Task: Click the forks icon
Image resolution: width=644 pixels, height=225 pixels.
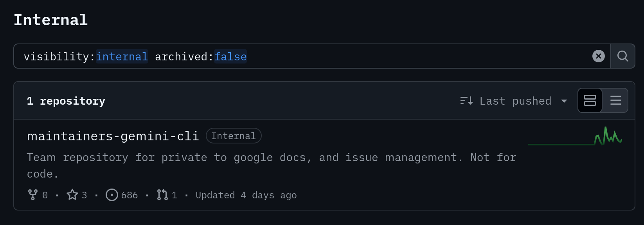Action: [x=33, y=195]
